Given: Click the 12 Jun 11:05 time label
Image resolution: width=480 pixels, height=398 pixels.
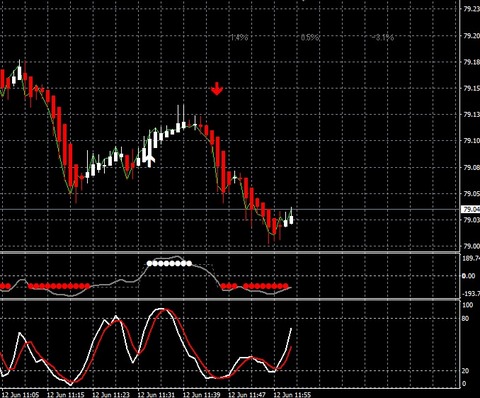Looking at the screenshot, I should (20, 395).
